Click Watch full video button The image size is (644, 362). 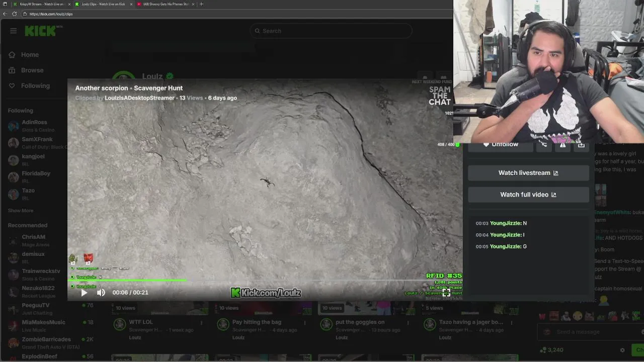coord(528,195)
